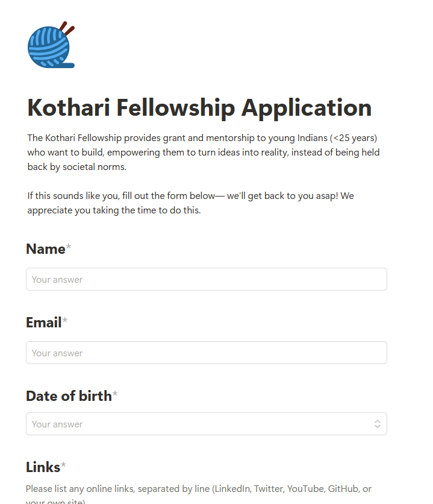Viewport: 433px width, 504px height.
Task: Open the Date of birth picker field
Action: [199, 424]
